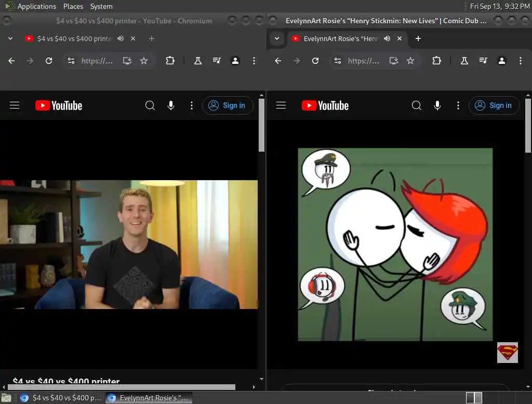Image resolution: width=532 pixels, height=404 pixels.
Task: Click the workspace switcher in bottom panel
Action: pyautogui.click(x=474, y=398)
